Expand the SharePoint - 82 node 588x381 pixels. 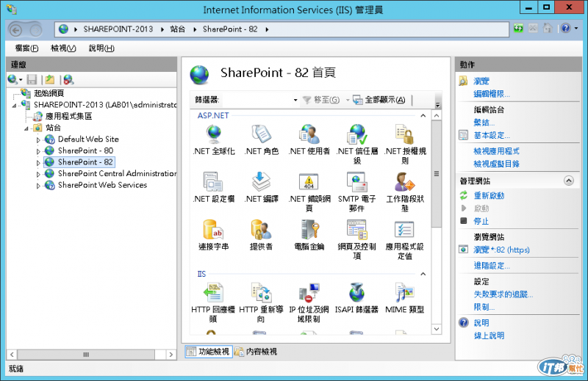[38, 163]
